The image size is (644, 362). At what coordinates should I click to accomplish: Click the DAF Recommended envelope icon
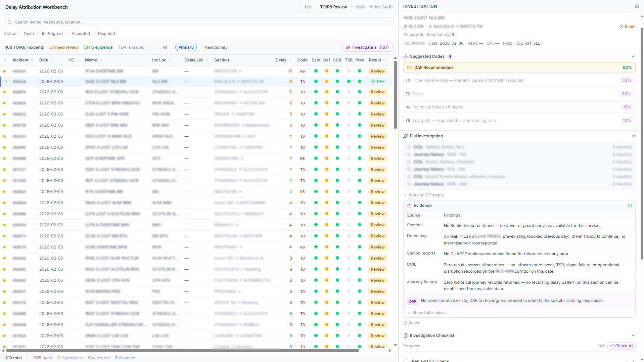409,67
